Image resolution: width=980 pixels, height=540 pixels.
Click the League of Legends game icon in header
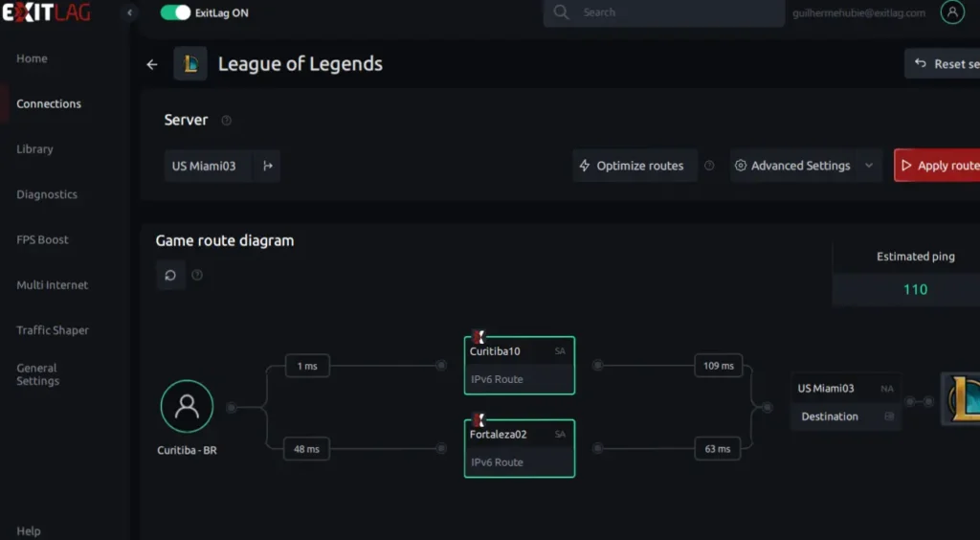(x=190, y=64)
